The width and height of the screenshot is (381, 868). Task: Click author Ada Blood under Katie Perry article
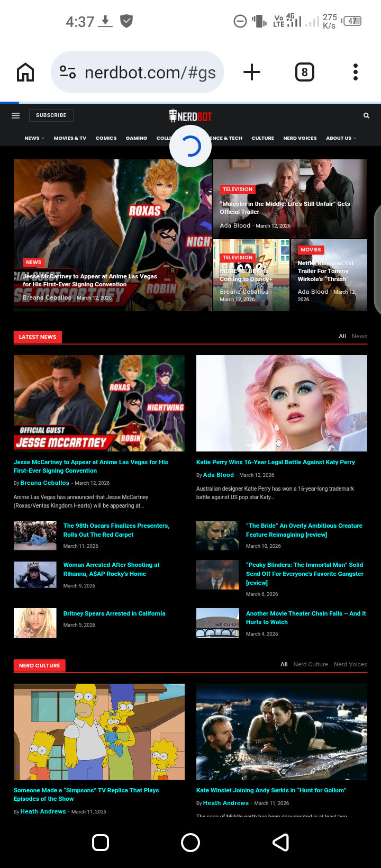coord(219,475)
